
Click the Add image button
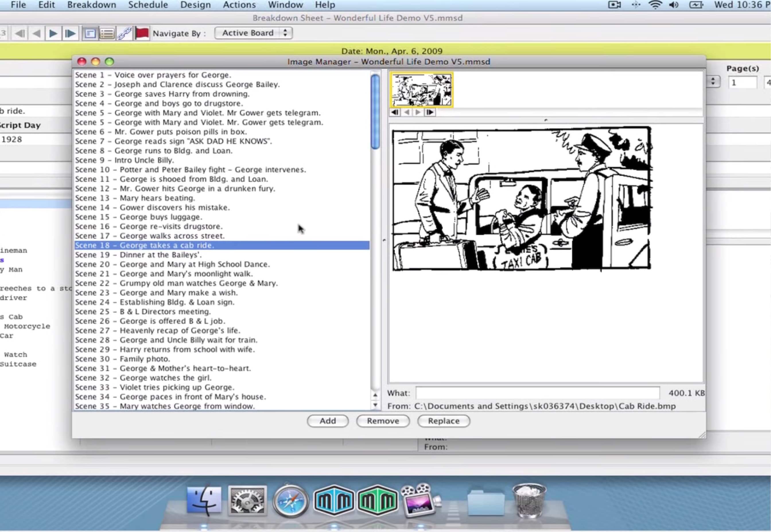point(327,421)
